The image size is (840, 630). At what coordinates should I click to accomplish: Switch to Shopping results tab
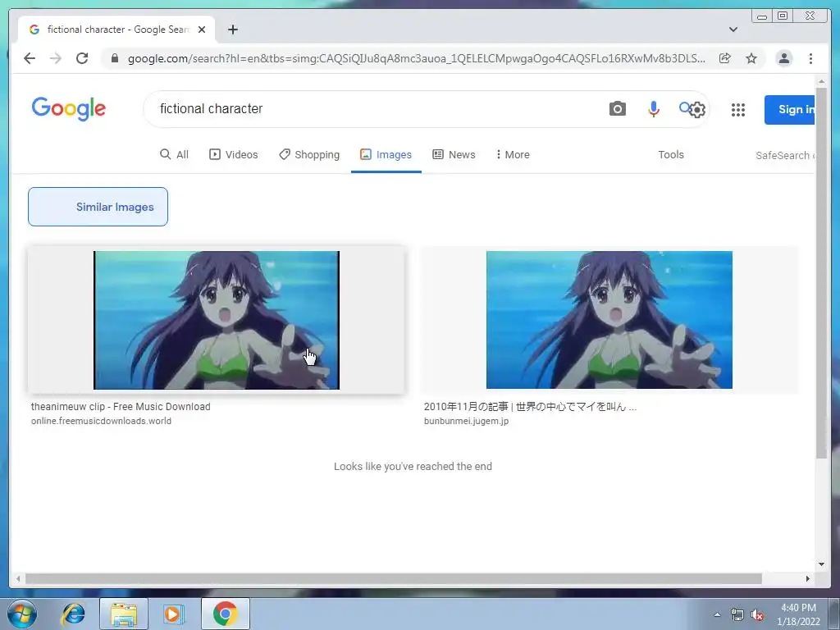coord(309,154)
